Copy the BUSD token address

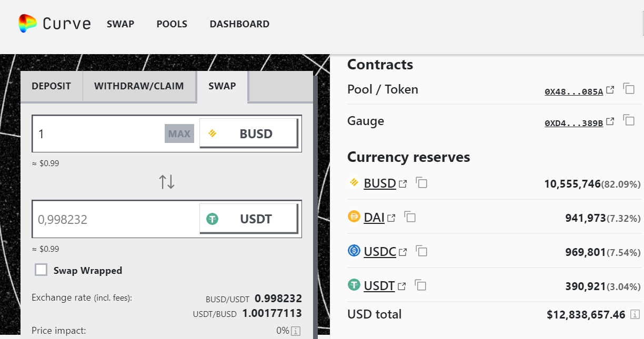coord(421,183)
